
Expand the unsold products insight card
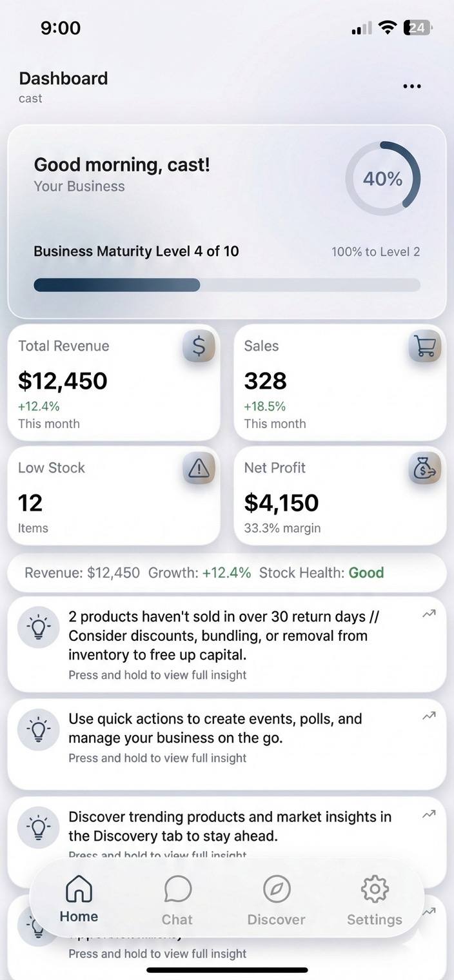227,642
